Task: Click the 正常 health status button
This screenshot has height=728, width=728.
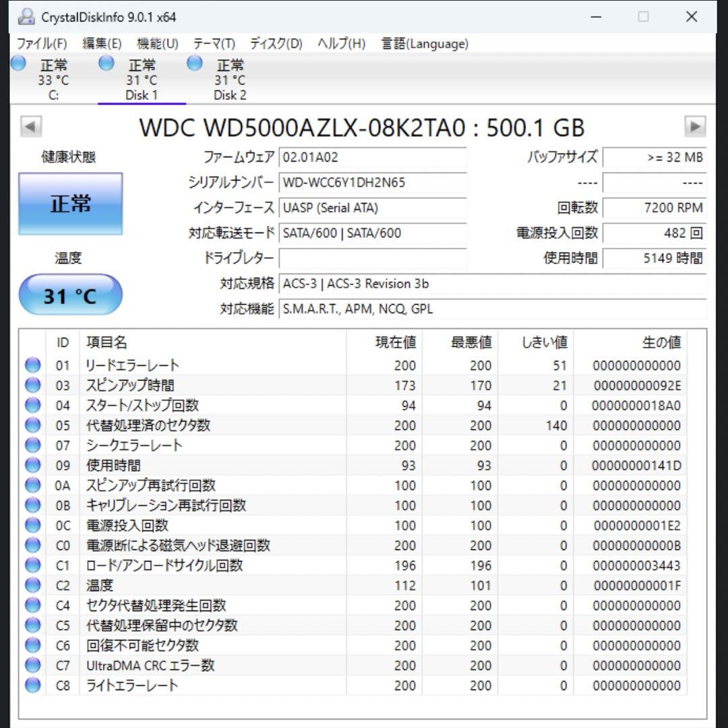Action: [71, 204]
